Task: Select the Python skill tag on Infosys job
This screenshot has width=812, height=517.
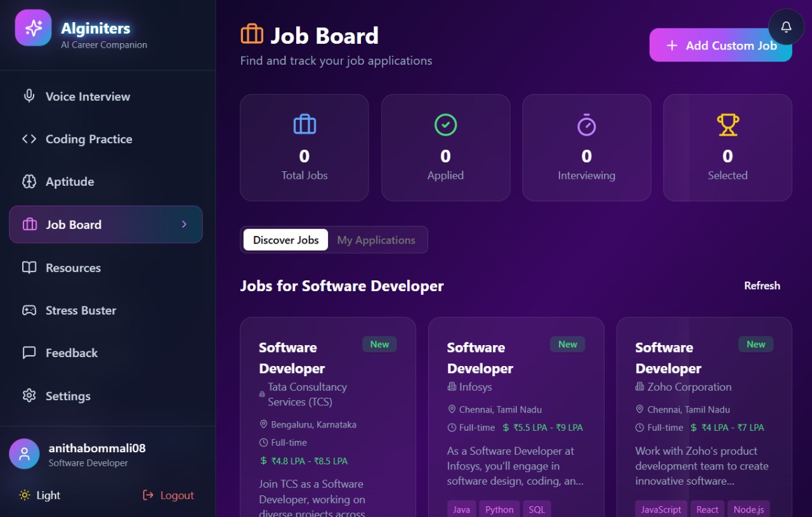Action: [x=499, y=509]
